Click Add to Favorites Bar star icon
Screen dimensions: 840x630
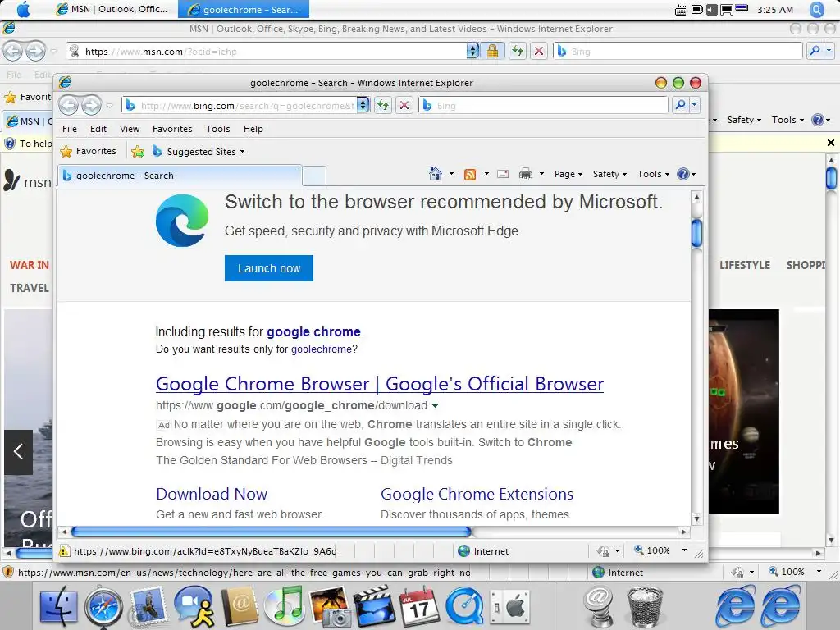138,152
